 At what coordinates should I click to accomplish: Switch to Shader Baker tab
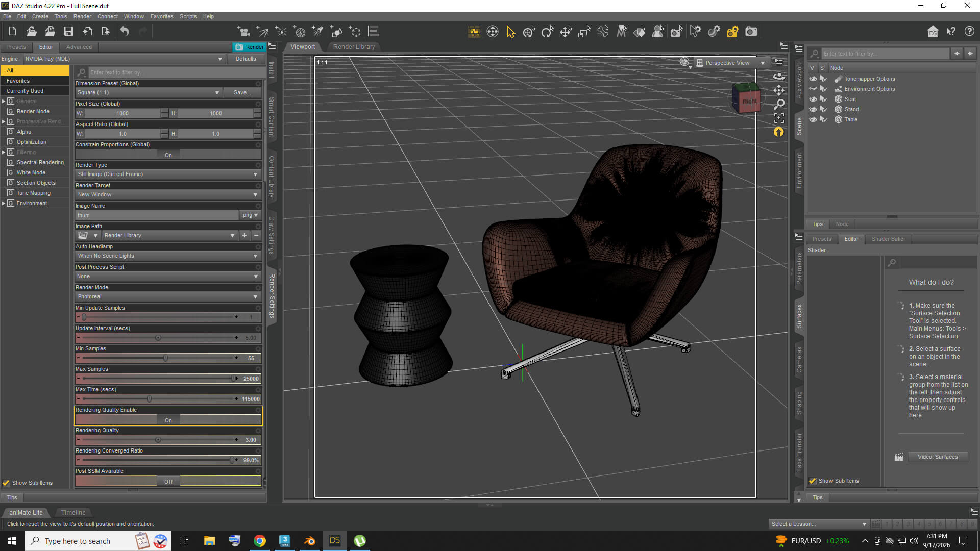coord(888,239)
